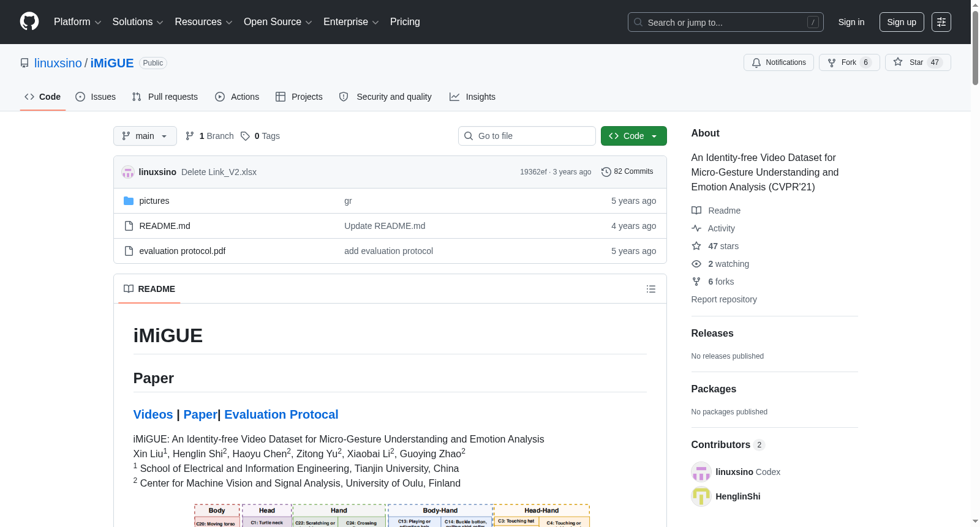Open the command palette icon in header
Screen dimensions: 980x527
(941, 22)
